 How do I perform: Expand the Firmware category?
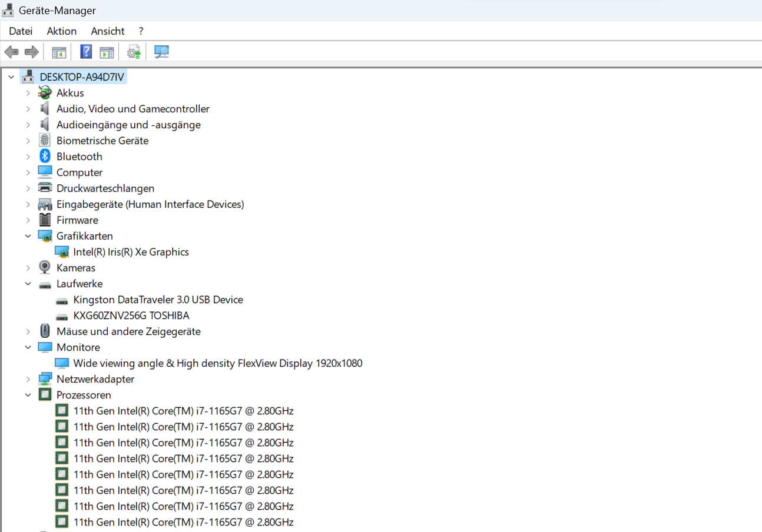pyautogui.click(x=28, y=220)
